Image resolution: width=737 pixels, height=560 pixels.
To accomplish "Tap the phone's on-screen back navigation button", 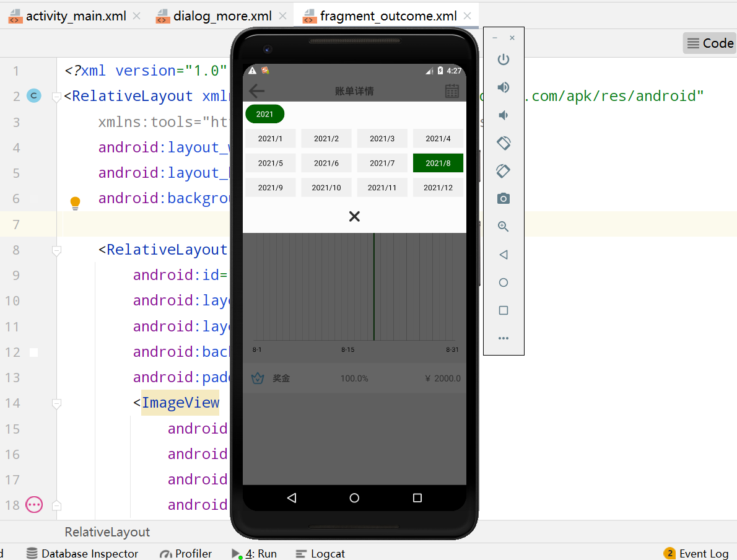I will coord(292,498).
